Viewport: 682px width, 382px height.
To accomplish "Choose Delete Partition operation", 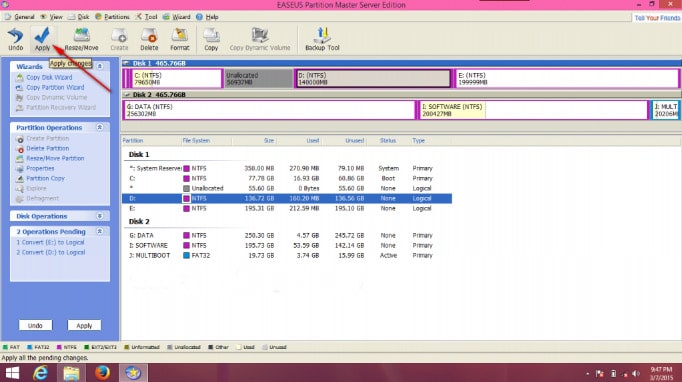I will click(x=47, y=148).
